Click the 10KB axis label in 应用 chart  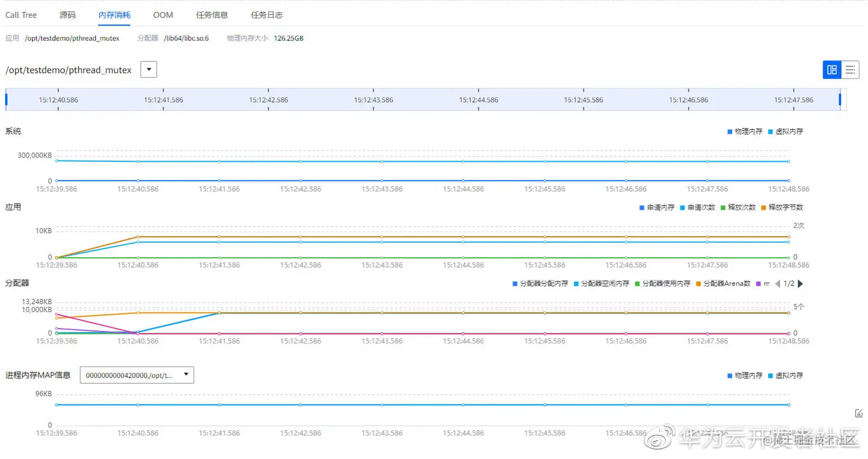point(44,231)
